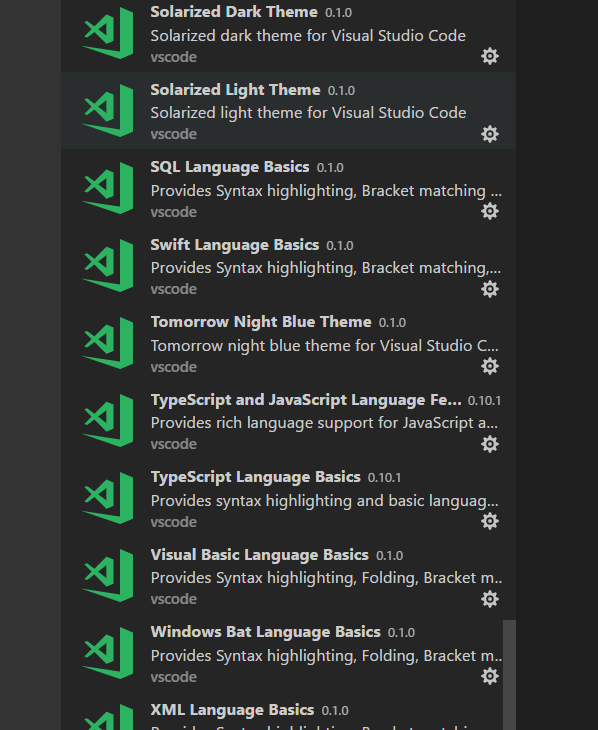Click 'Solarized dark theme for Visual Studio Code' description

[308, 36]
